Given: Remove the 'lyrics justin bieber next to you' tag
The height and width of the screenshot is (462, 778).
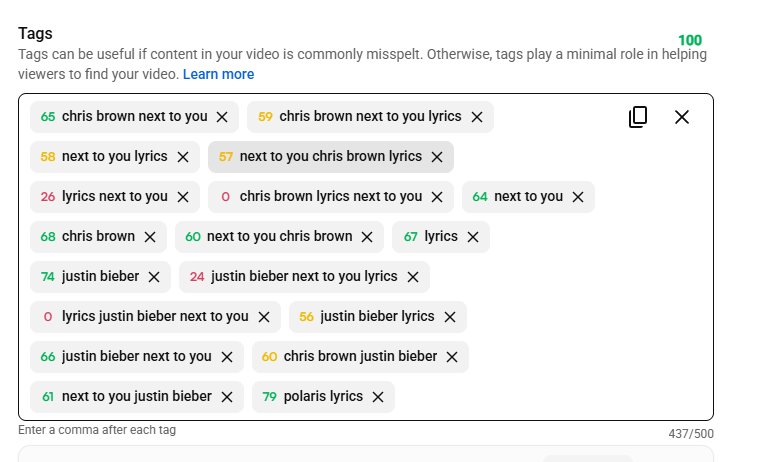Looking at the screenshot, I should (x=264, y=317).
